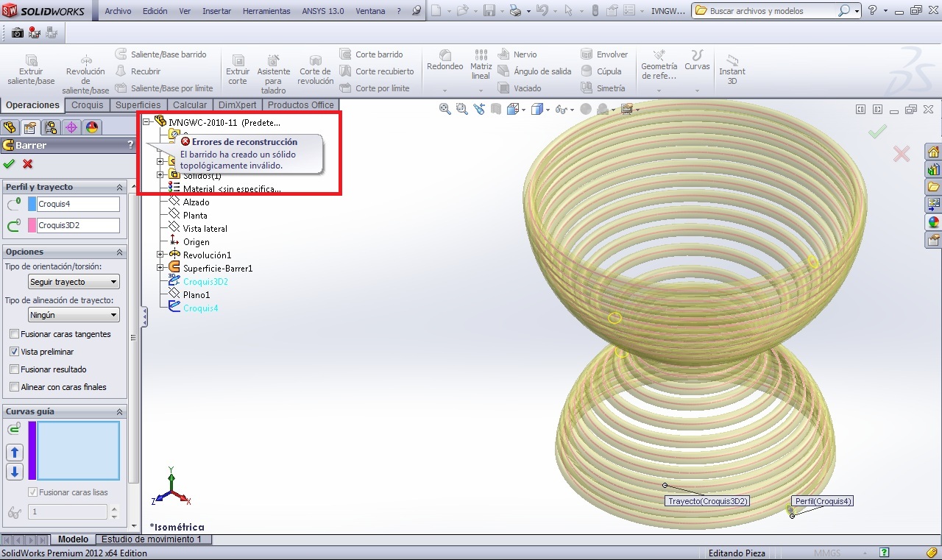Screen dimensions: 942x560
Task: Open ConfigurationManager tab icon
Action: click(x=51, y=127)
